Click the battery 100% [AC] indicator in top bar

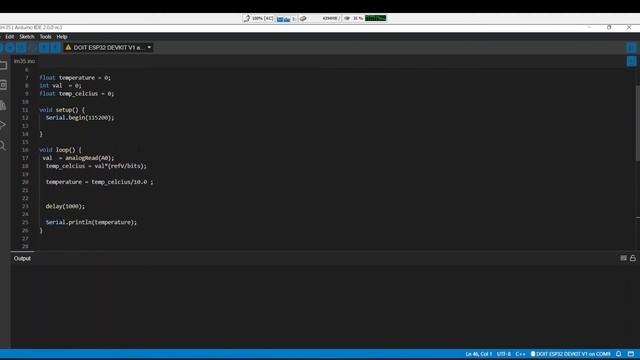pyautogui.click(x=258, y=18)
